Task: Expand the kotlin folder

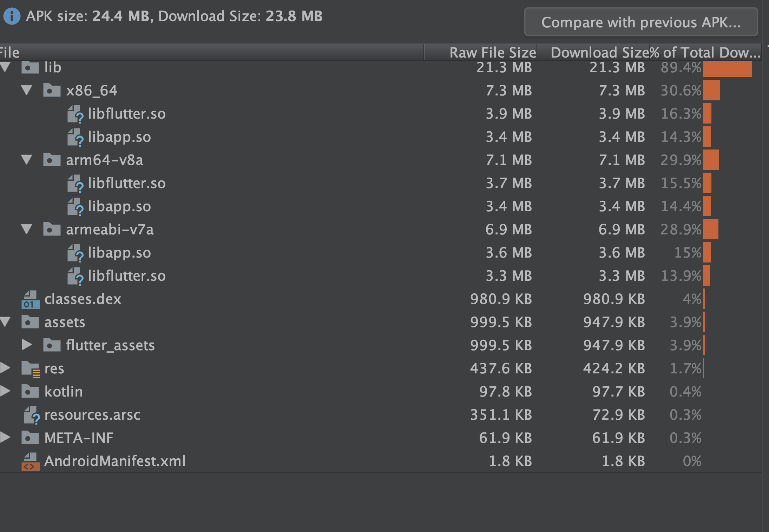Action: (x=5, y=391)
